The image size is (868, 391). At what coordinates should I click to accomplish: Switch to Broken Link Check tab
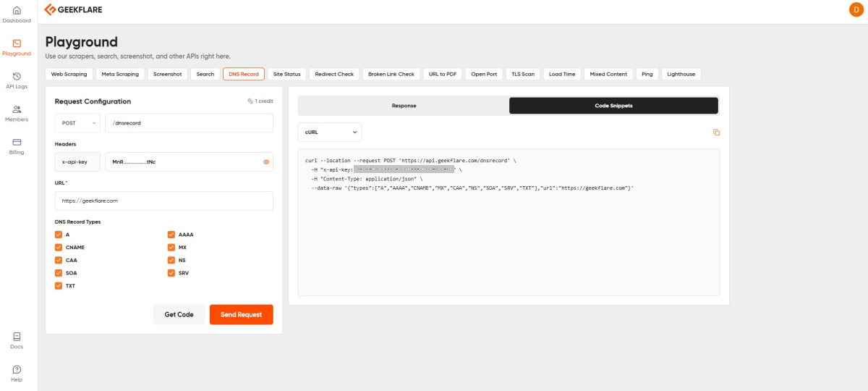tap(391, 74)
